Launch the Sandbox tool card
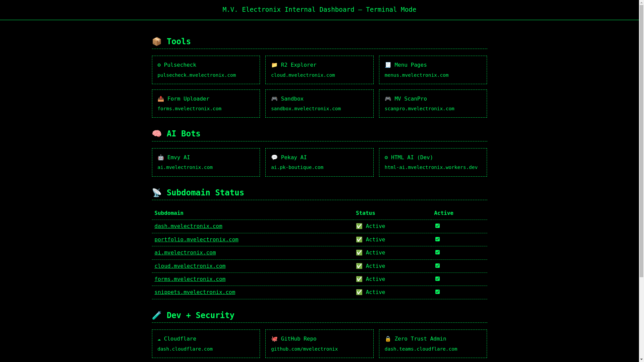The image size is (644, 362). point(319,104)
